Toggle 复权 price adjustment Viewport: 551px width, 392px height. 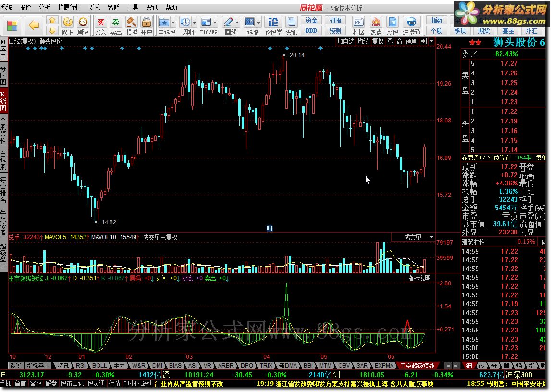[378, 41]
